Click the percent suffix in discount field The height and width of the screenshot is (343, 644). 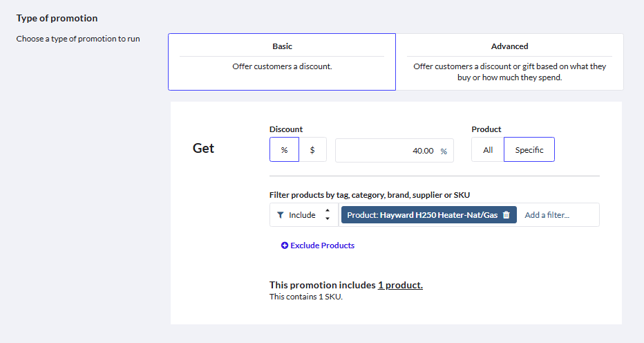[444, 151]
